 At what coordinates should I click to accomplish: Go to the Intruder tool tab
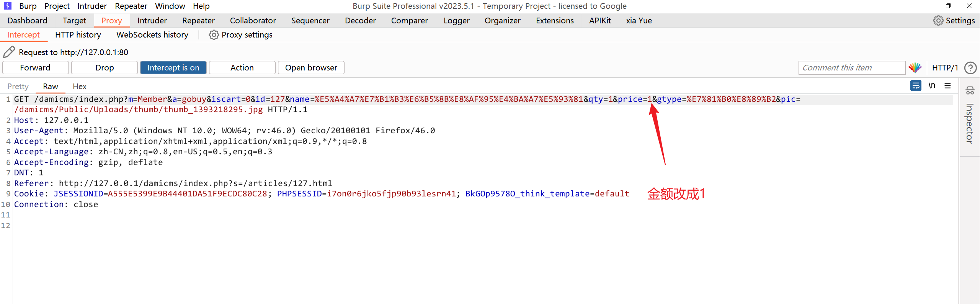(152, 21)
